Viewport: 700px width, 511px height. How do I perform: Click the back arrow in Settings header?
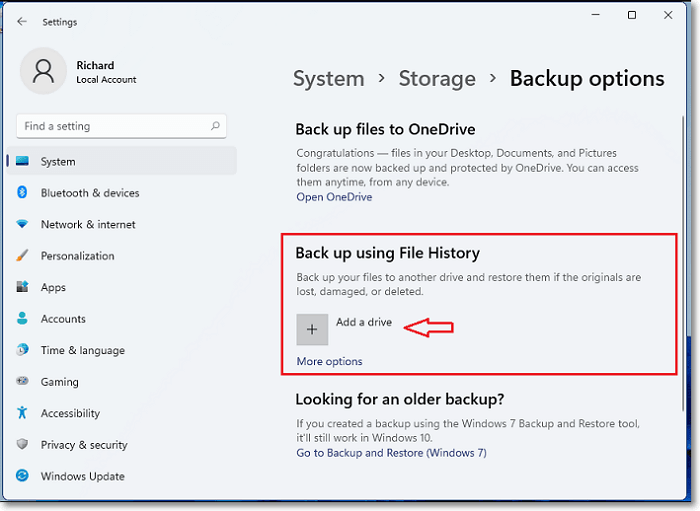(22, 21)
